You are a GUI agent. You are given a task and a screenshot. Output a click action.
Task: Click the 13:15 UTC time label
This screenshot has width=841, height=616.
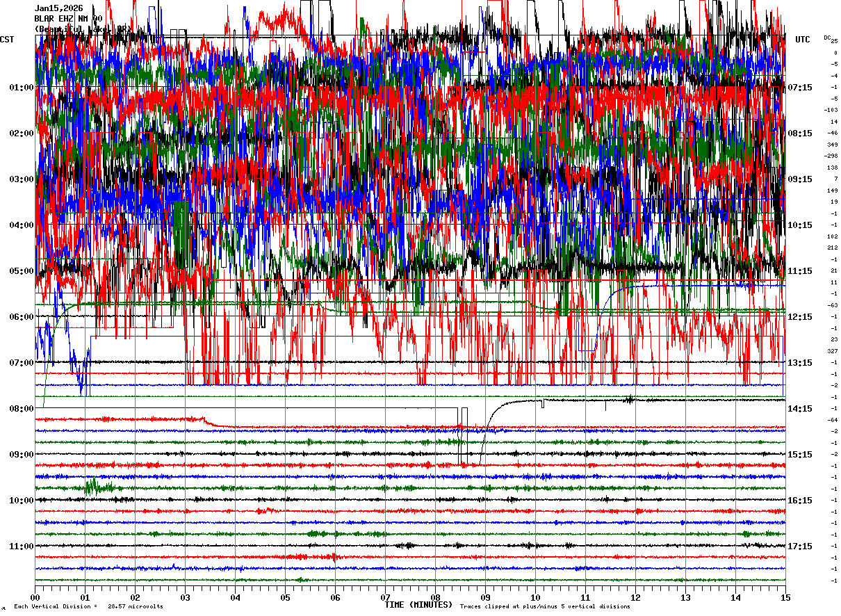(x=800, y=363)
